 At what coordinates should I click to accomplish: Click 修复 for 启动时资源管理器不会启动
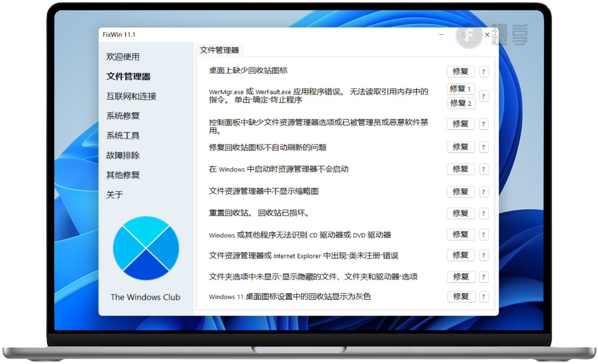click(x=461, y=169)
